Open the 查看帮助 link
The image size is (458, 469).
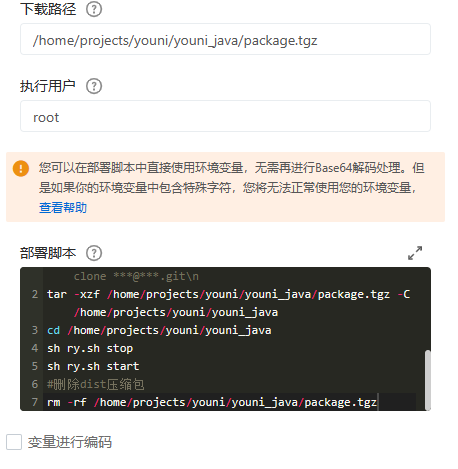63,208
